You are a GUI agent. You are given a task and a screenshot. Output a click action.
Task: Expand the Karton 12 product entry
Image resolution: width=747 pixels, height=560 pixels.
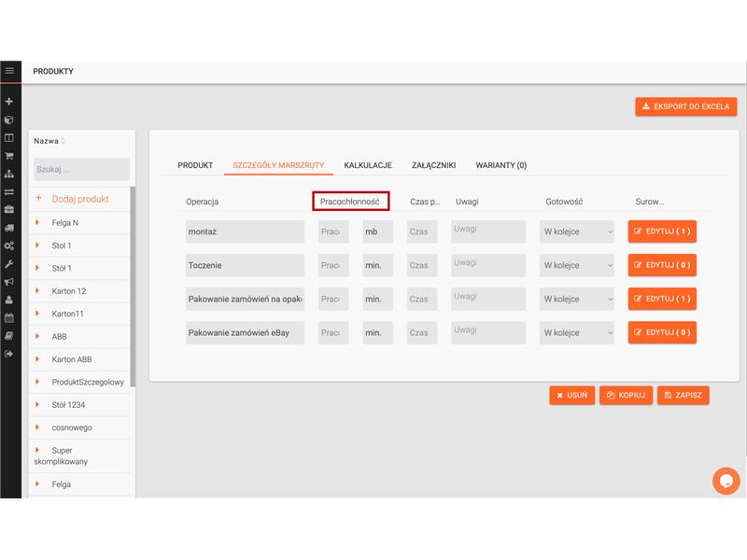pos(37,291)
